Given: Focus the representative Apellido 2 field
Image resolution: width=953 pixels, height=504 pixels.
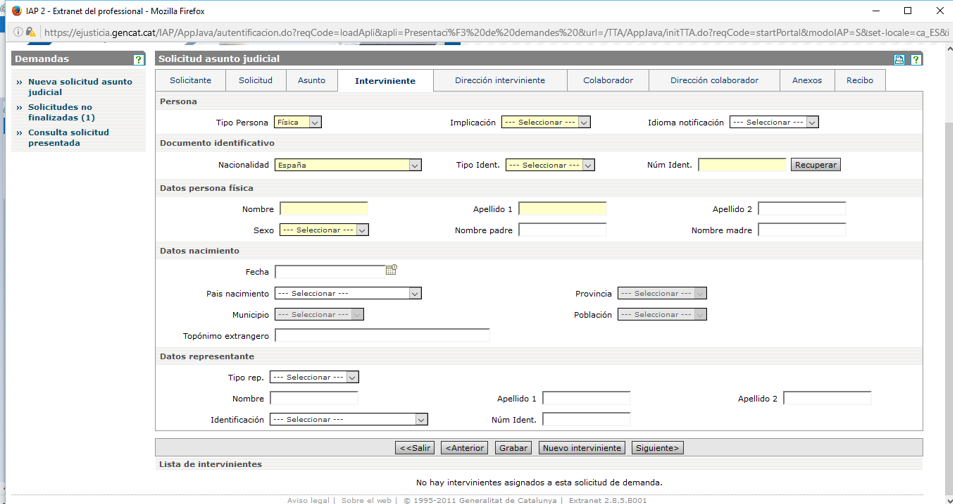Looking at the screenshot, I should click(827, 399).
